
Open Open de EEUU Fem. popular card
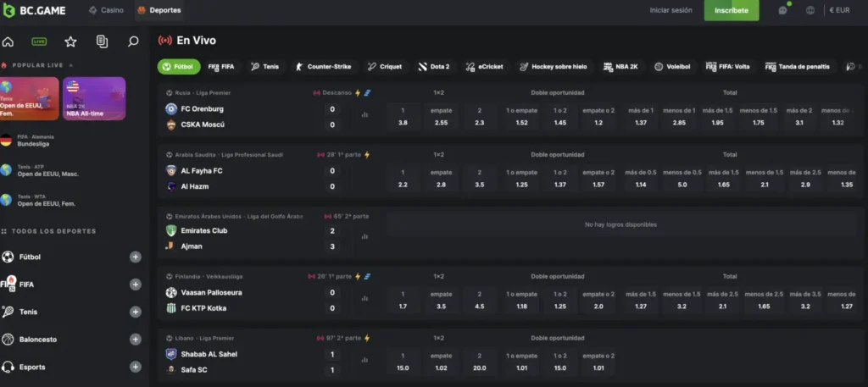(x=30, y=98)
